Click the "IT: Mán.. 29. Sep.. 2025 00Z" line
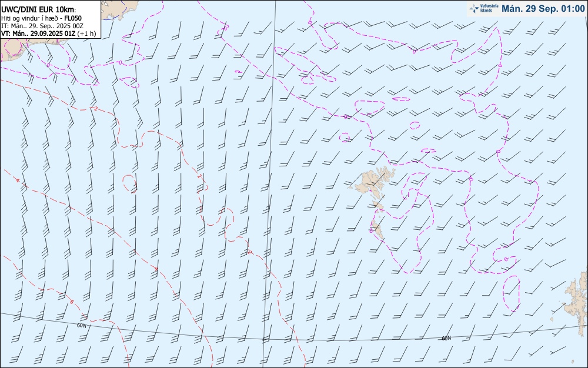This screenshot has width=588, height=368. (42, 26)
